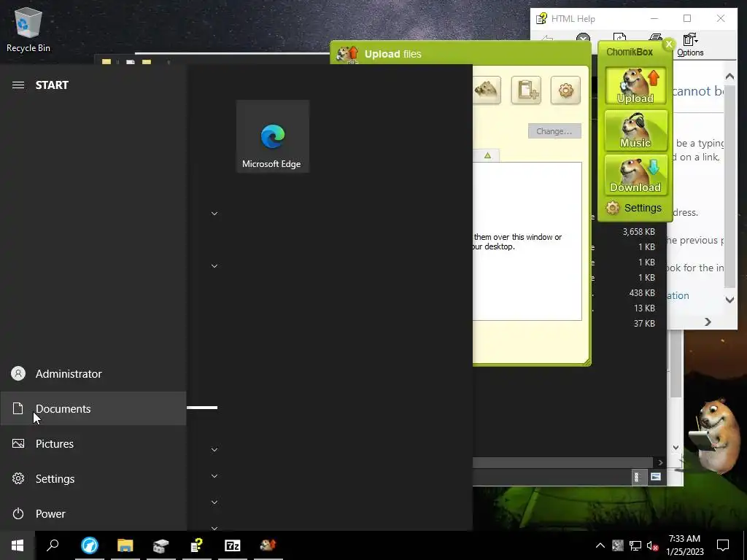This screenshot has height=560, width=747.
Task: Open Documents from the Start menu
Action: click(93, 408)
